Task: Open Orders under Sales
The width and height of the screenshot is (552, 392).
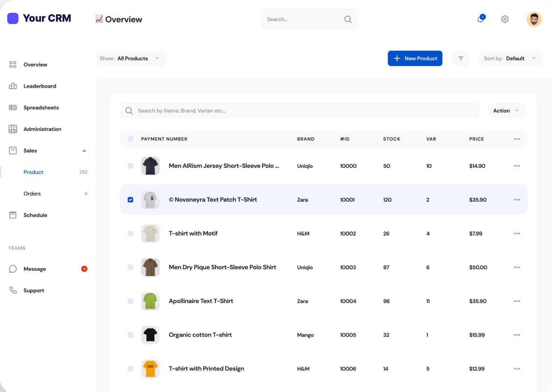Action: [32, 194]
